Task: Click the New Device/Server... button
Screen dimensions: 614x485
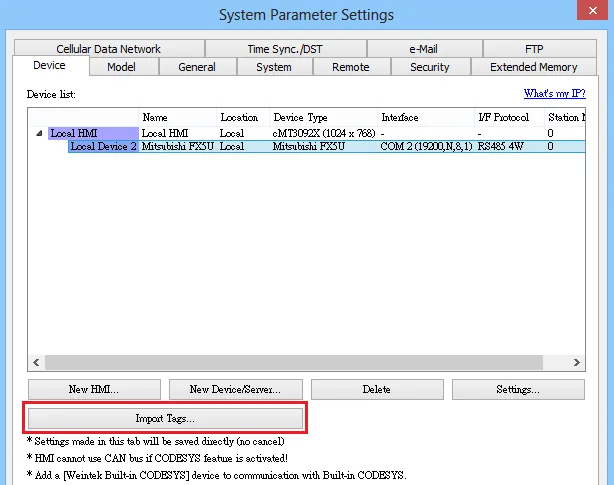Action: [236, 389]
